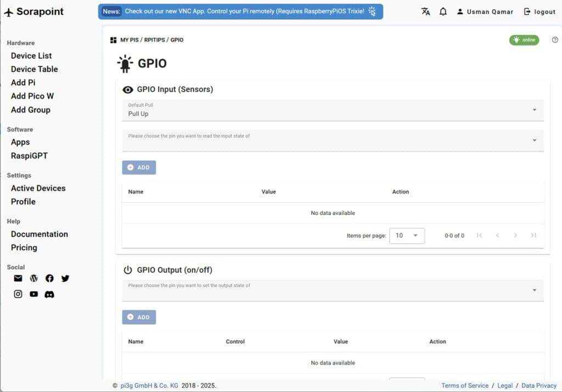Click ADD button under GPIO Input
The width and height of the screenshot is (562, 392).
pos(139,168)
